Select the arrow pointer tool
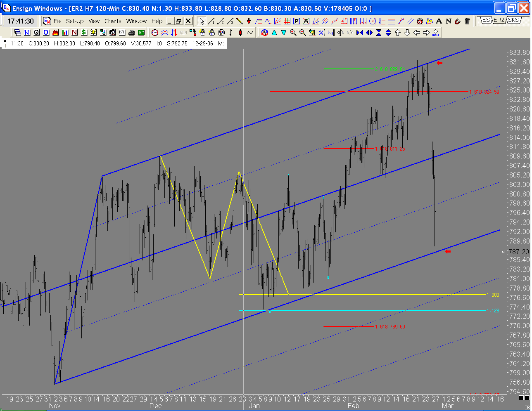 [202, 21]
